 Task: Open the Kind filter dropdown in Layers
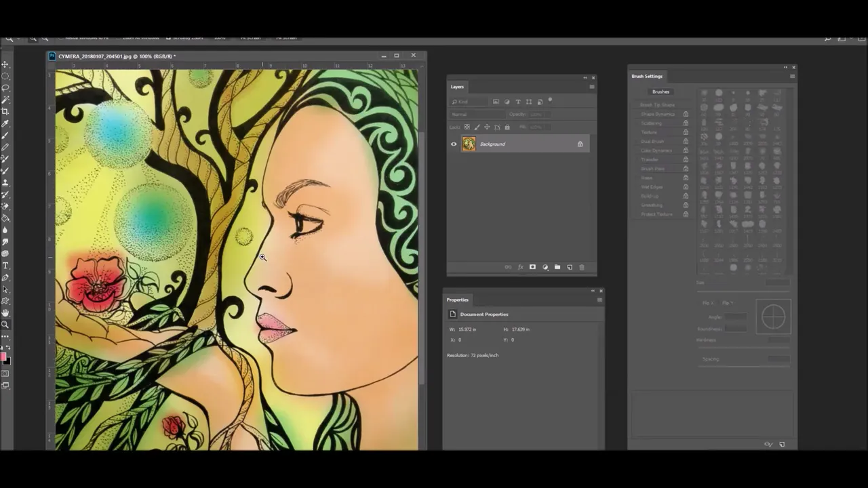468,102
